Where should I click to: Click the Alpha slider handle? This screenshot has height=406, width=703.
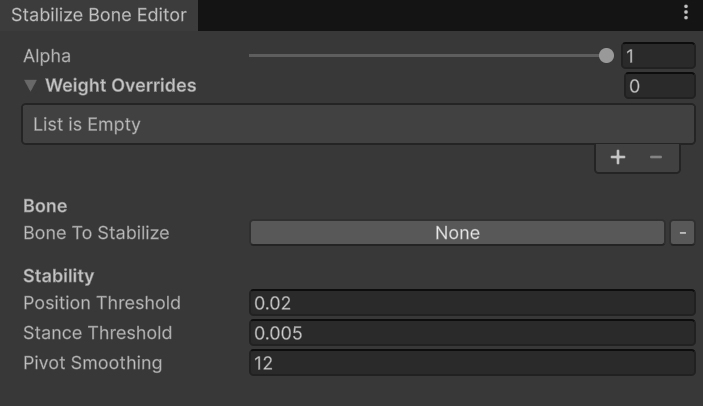[x=606, y=56]
